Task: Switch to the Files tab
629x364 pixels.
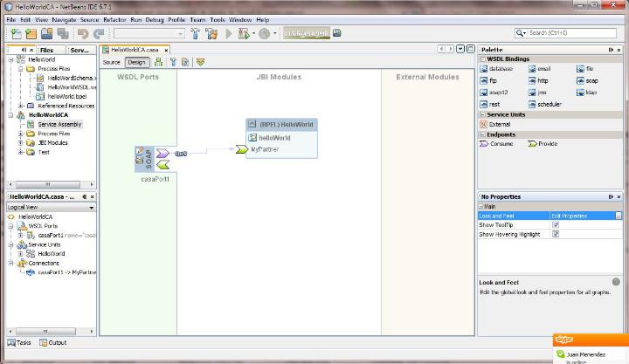Action: point(47,50)
